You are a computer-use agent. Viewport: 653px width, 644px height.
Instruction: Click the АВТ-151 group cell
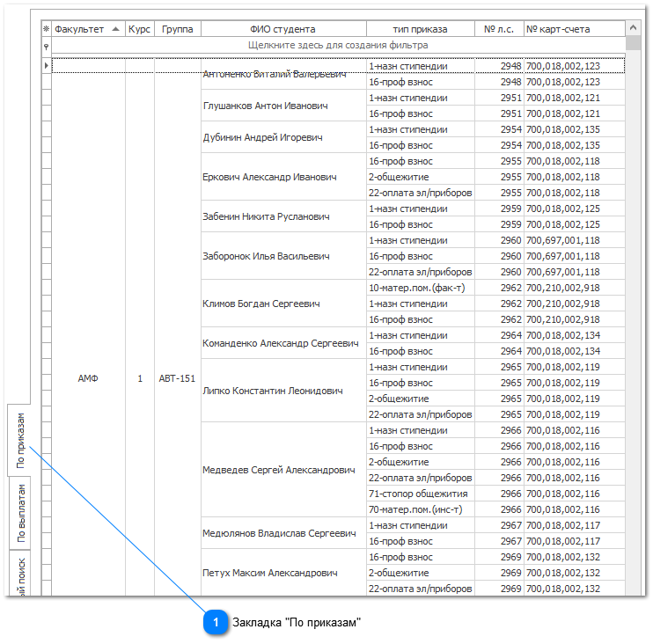click(178, 378)
